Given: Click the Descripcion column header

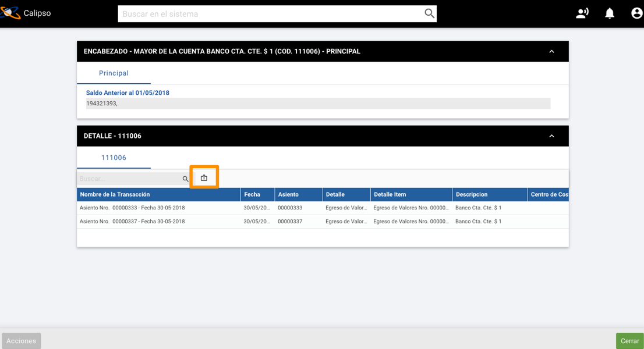Looking at the screenshot, I should 490,194.
